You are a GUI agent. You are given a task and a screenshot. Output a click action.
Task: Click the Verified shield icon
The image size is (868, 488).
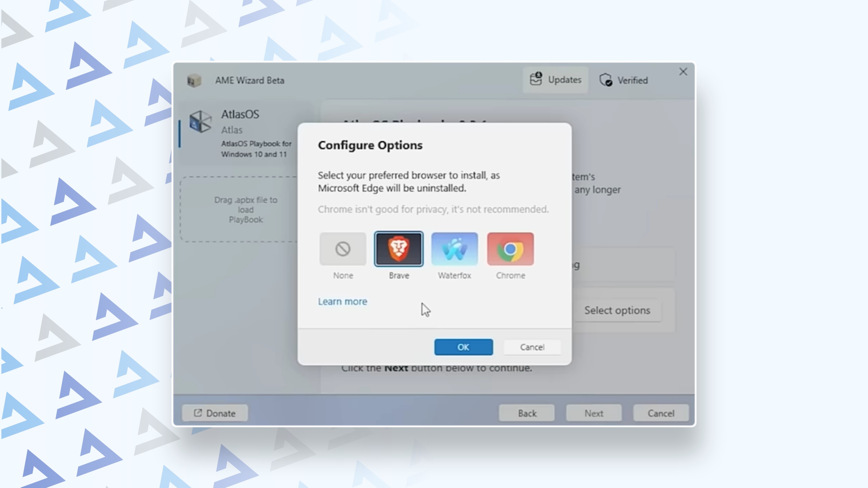[x=606, y=80]
